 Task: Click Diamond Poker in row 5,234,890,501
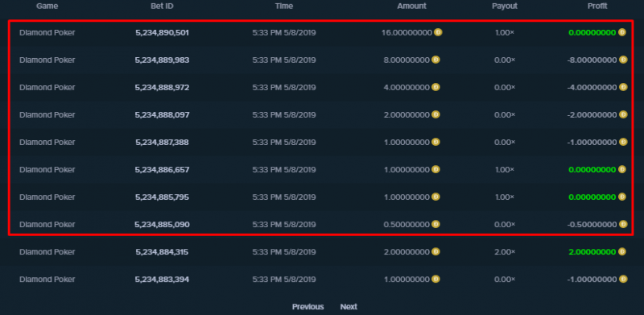pyautogui.click(x=47, y=32)
